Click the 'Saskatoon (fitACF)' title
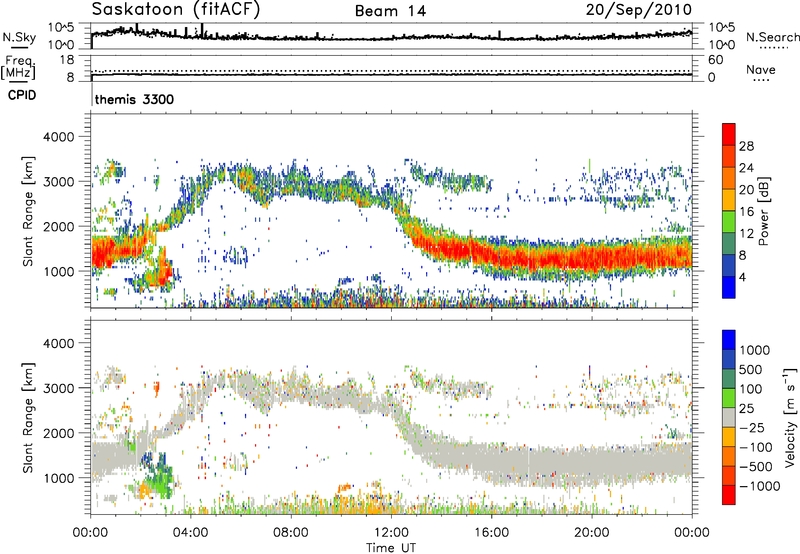This screenshot has width=800, height=554. pyautogui.click(x=175, y=9)
